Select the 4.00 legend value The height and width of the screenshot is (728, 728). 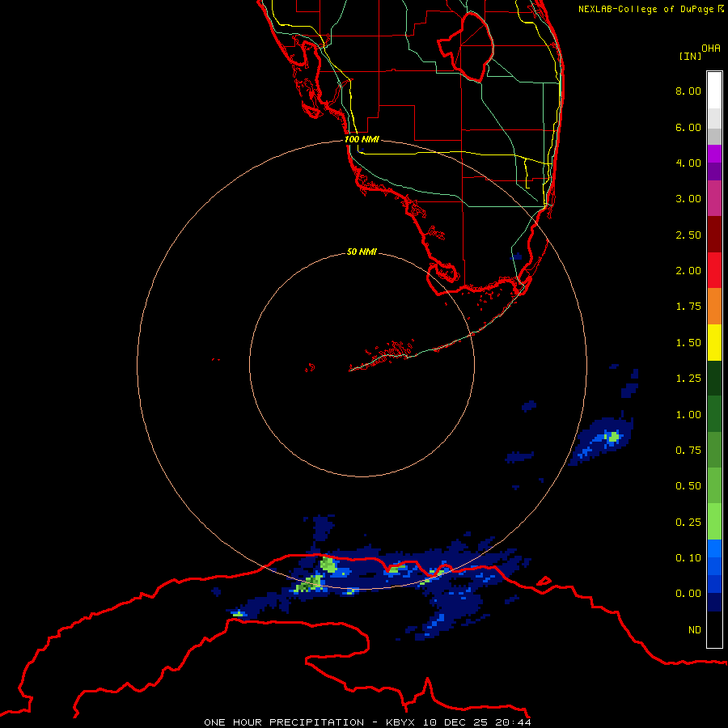pos(688,163)
